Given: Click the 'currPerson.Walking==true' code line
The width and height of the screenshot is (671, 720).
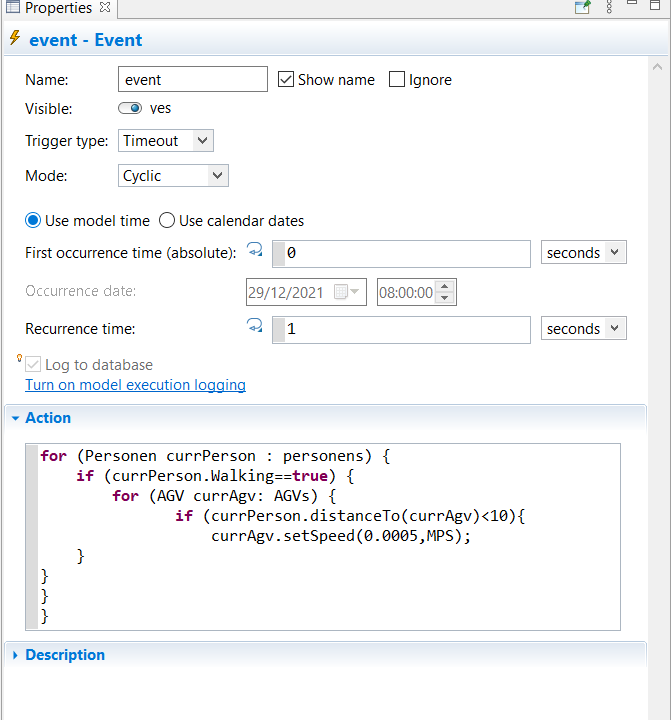Looking at the screenshot, I should 215,476.
